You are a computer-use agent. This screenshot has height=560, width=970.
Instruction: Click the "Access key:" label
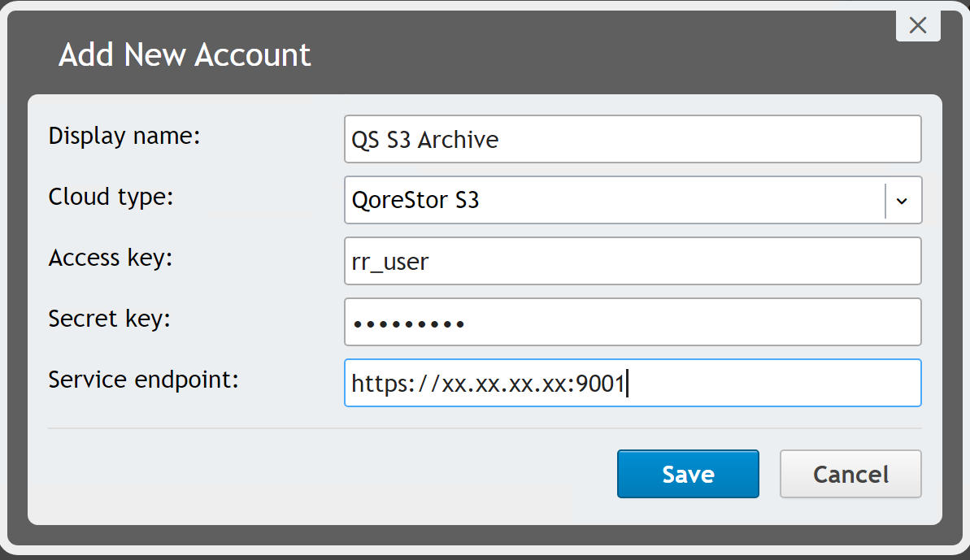pyautogui.click(x=111, y=258)
